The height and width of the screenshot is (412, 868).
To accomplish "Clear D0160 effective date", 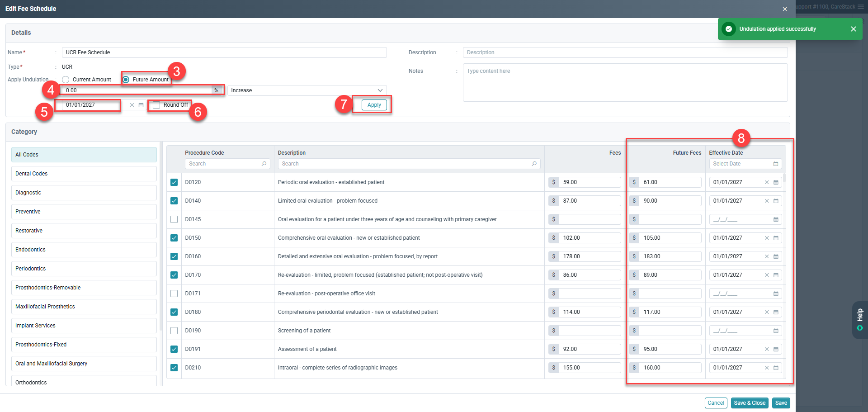I will tap(767, 256).
